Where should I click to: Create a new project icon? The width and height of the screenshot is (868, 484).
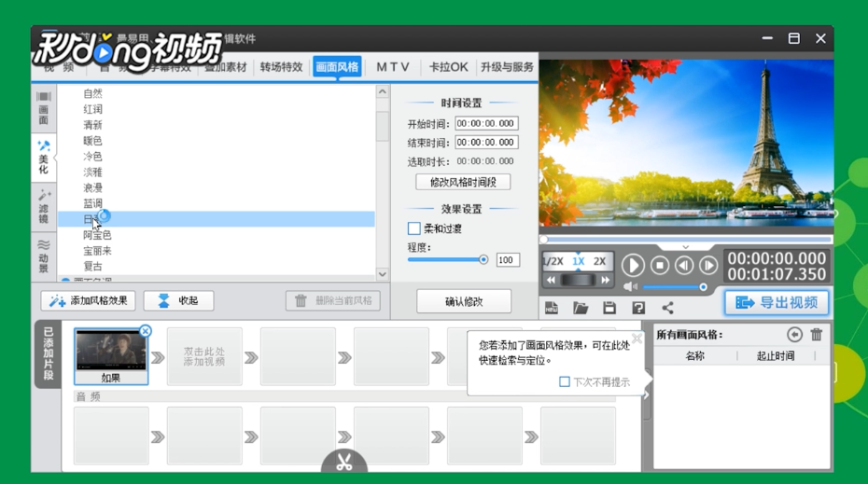tap(552, 308)
